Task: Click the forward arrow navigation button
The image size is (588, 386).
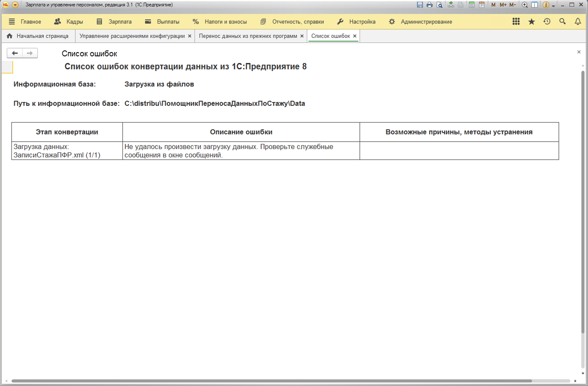Action: pos(30,53)
